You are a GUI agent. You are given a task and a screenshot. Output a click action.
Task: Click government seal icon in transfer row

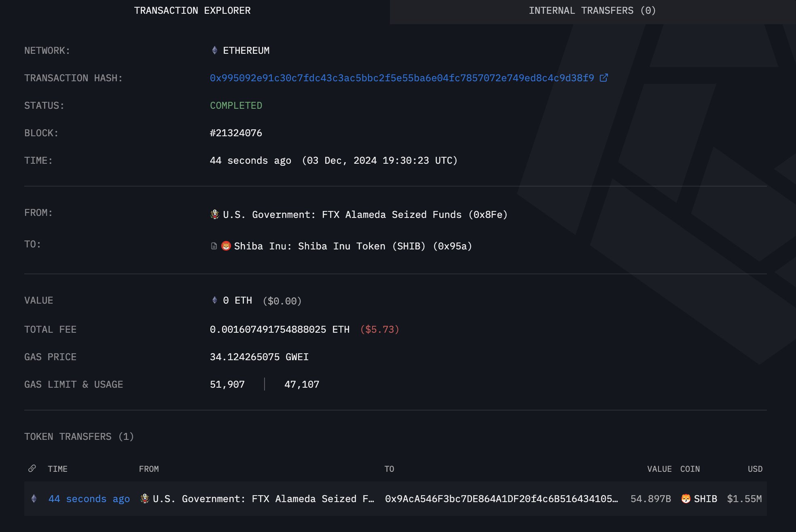tap(144, 498)
